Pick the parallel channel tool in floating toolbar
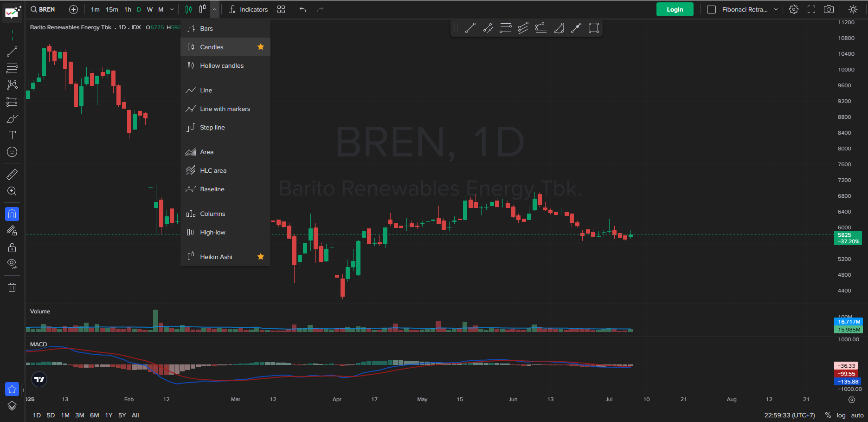Viewport: 868px width, 422px height. [523, 28]
